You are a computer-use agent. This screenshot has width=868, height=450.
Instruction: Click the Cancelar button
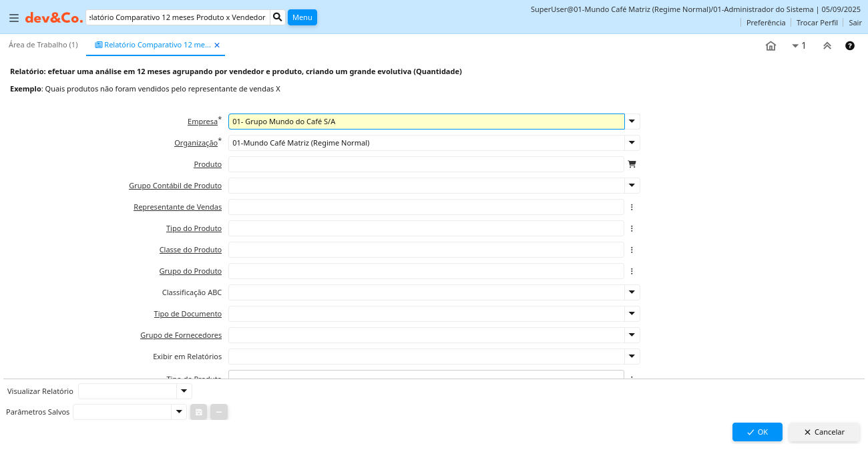824,432
